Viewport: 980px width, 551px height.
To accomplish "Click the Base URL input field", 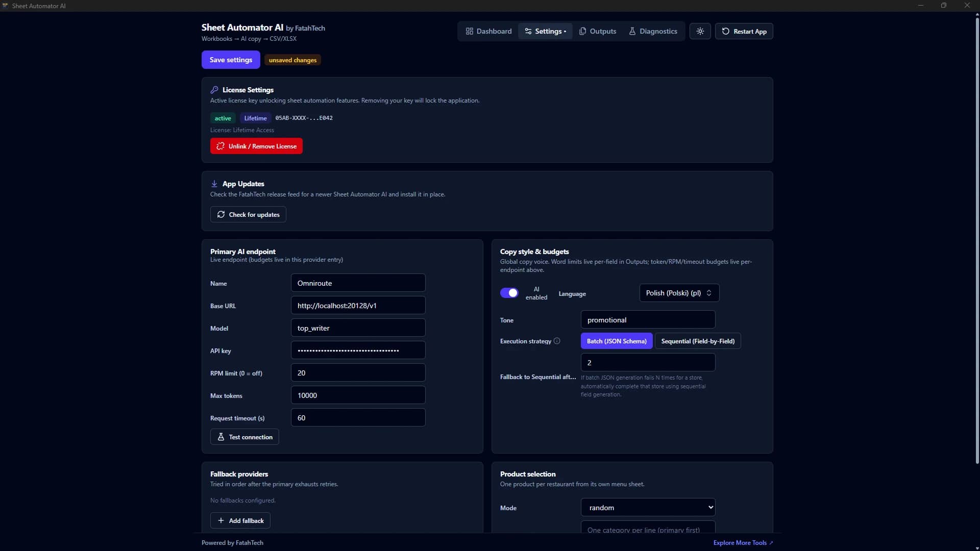I will (358, 306).
